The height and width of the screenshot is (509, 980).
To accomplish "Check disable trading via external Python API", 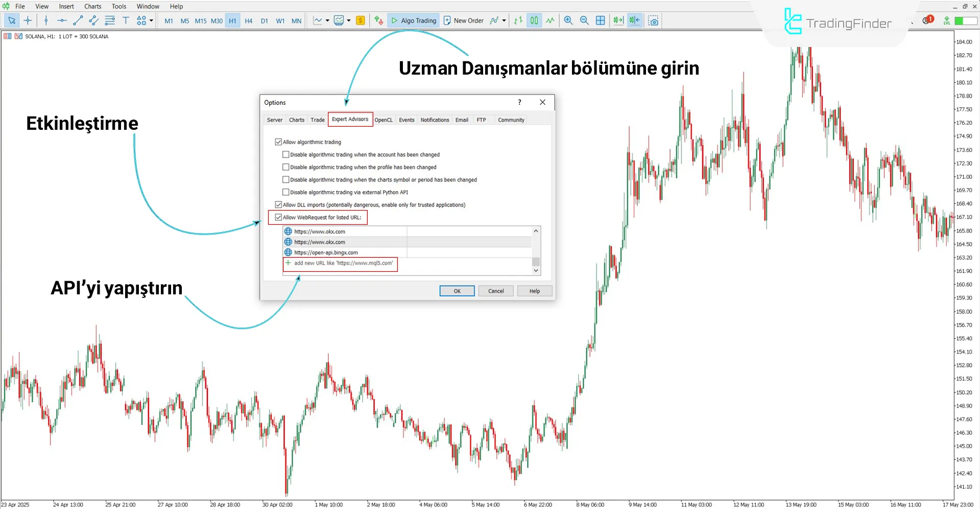I will click(286, 192).
